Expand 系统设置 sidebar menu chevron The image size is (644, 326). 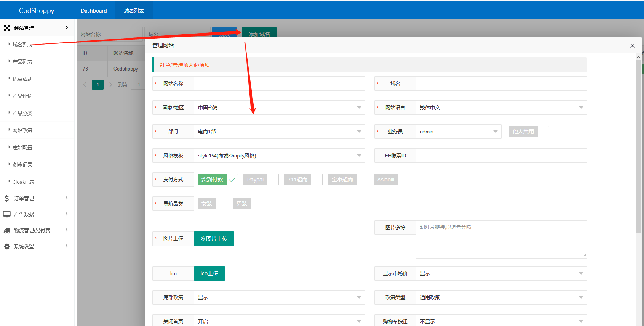[x=67, y=246]
